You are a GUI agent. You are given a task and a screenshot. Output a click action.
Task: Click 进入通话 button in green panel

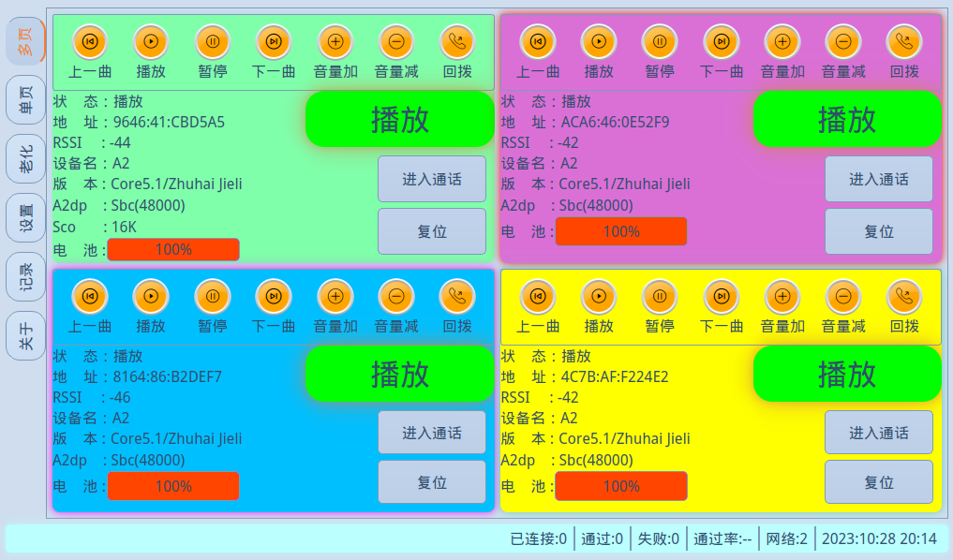pos(432,179)
